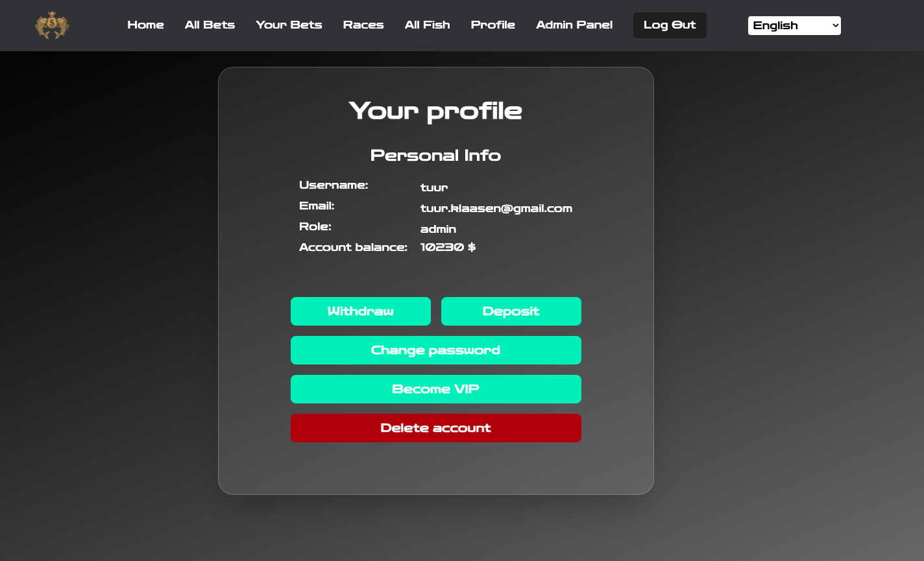The height and width of the screenshot is (561, 924).
Task: Access the Admin Panel
Action: coord(574,25)
